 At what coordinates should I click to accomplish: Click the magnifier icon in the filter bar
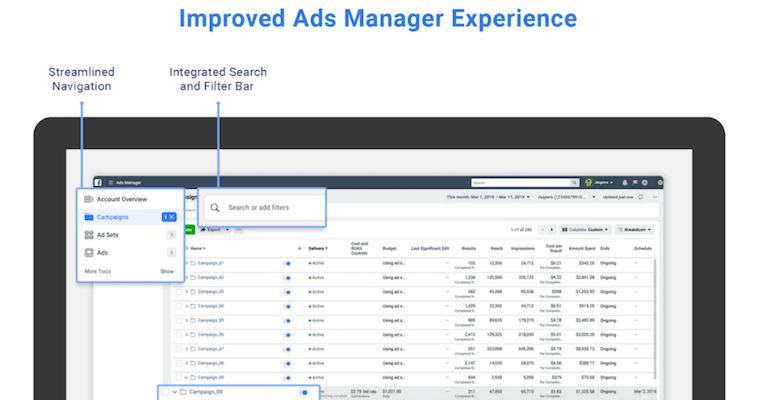tap(214, 208)
